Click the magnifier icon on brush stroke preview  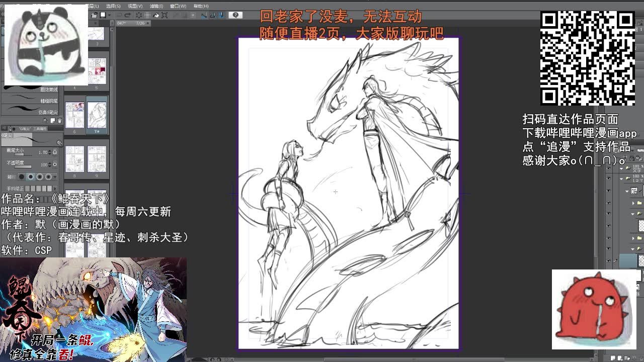click(x=59, y=143)
